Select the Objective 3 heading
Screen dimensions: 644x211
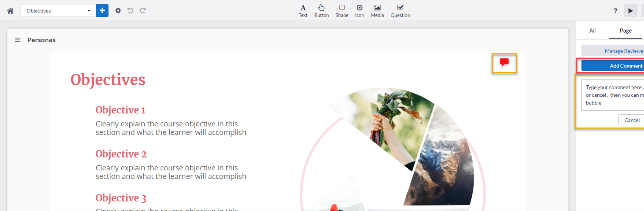pyautogui.click(x=121, y=198)
